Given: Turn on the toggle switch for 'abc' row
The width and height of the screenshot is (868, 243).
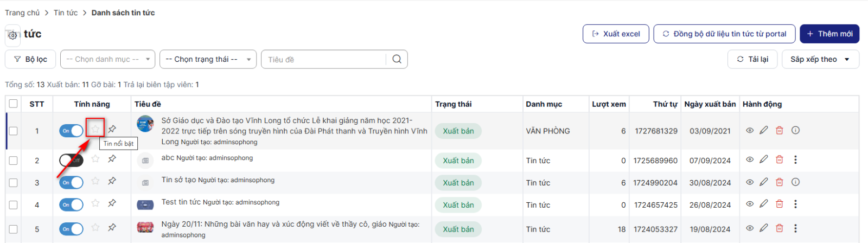Looking at the screenshot, I should pos(71,161).
